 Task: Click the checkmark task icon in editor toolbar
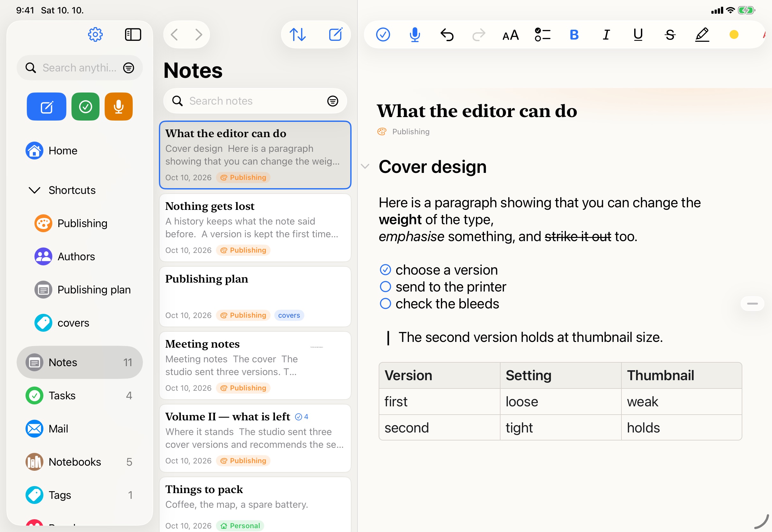click(383, 34)
